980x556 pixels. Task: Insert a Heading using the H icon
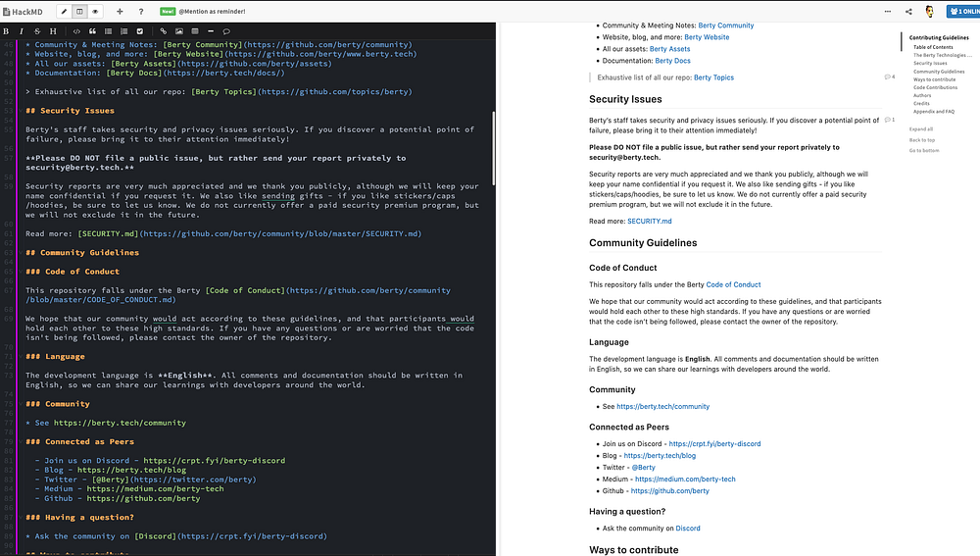click(x=53, y=31)
